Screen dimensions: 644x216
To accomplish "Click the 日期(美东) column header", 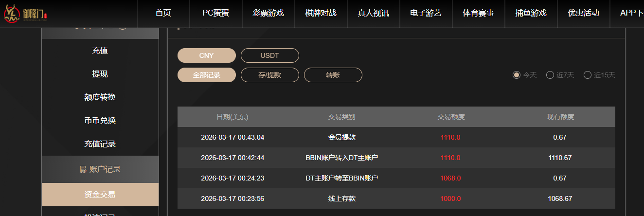I will (233, 117).
